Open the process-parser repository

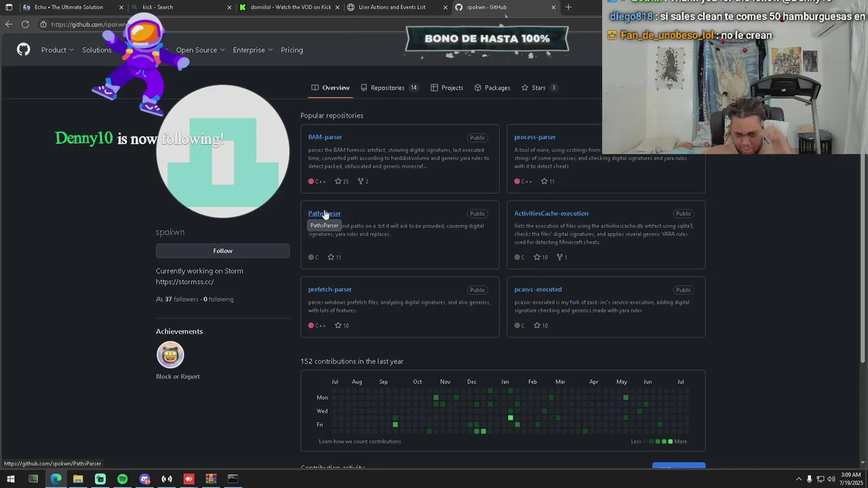tap(535, 137)
